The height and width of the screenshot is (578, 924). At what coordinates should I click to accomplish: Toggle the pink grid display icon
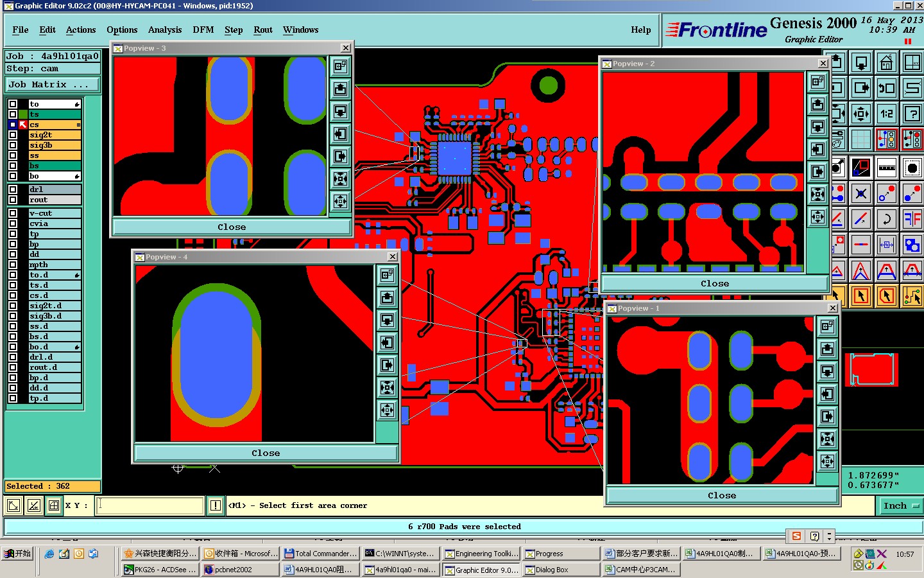click(861, 139)
